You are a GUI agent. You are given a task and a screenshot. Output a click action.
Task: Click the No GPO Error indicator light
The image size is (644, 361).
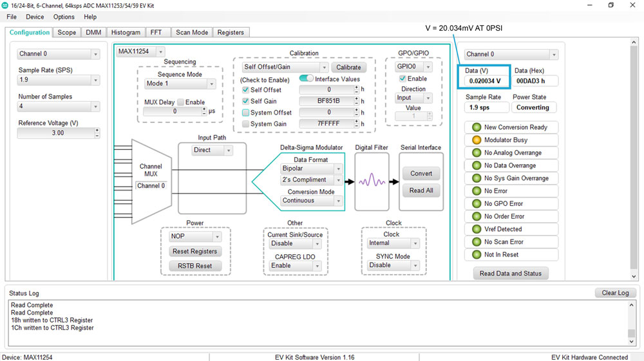(477, 204)
